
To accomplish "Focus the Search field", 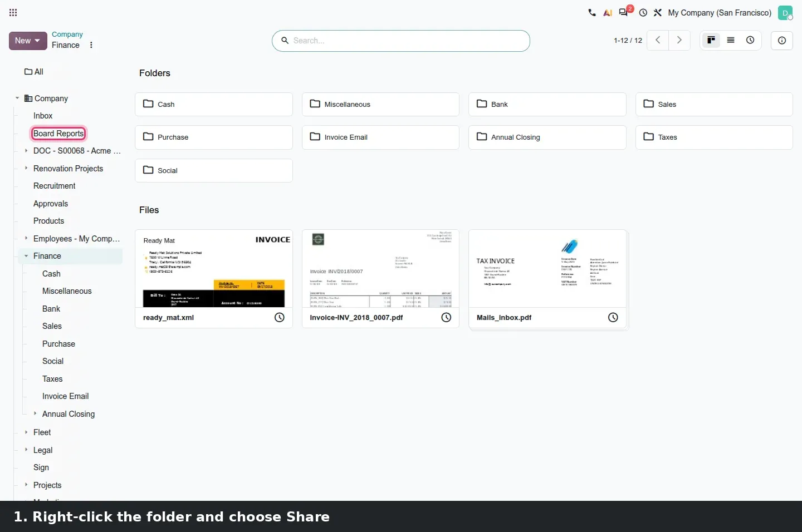I will pyautogui.click(x=401, y=41).
